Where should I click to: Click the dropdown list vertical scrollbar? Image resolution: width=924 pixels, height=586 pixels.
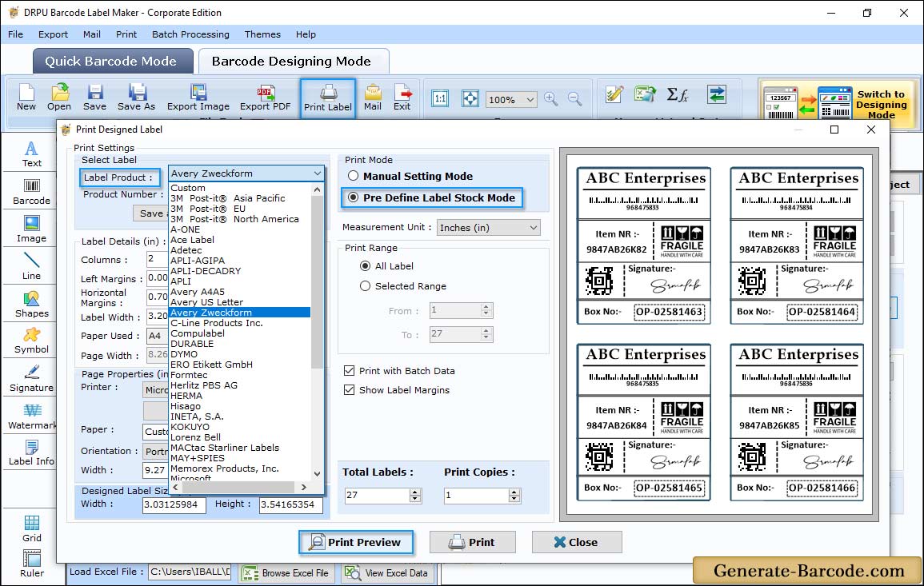(317, 281)
